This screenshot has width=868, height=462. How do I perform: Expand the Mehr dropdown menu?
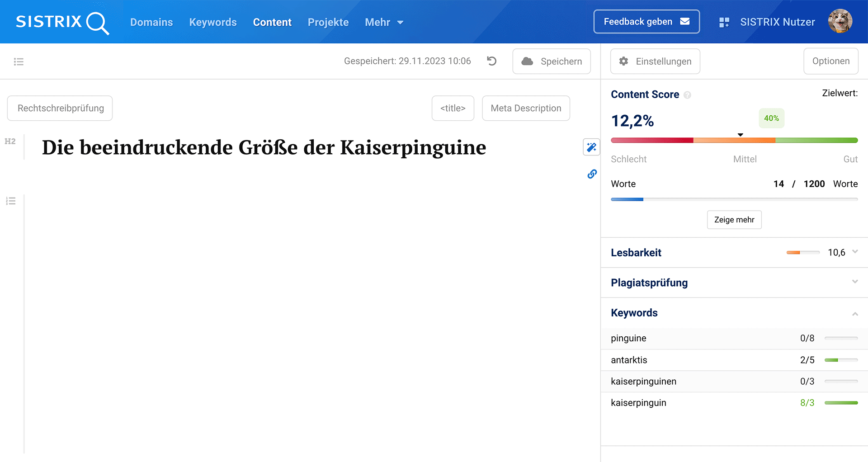click(x=384, y=22)
